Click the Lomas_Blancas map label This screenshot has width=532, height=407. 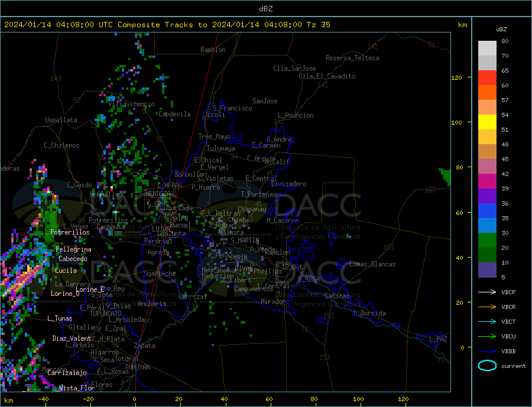click(372, 264)
